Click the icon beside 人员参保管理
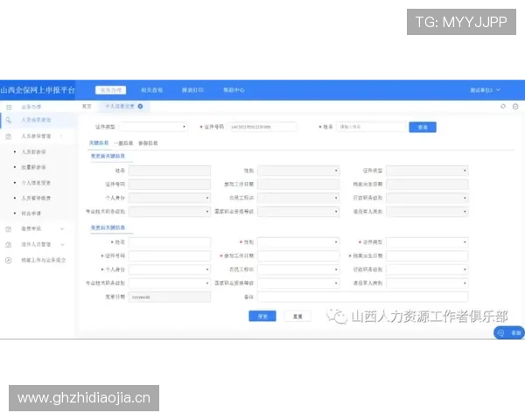Image resolution: width=525 pixels, height=420 pixels. coord(9,136)
